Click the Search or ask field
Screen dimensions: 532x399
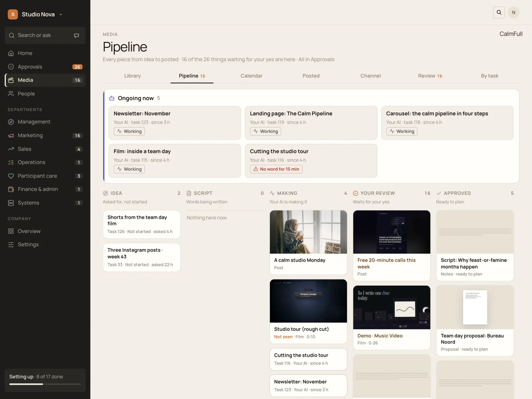45,35
